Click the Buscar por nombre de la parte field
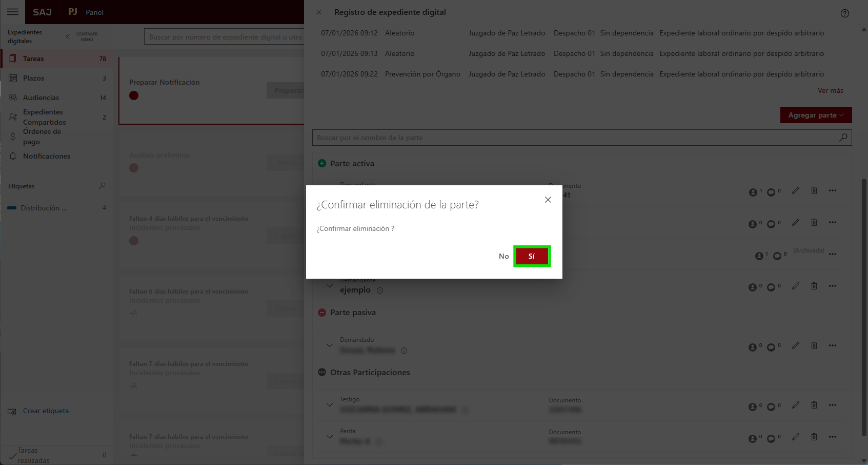Screen dimensions: 868x465 (x=574, y=138)
